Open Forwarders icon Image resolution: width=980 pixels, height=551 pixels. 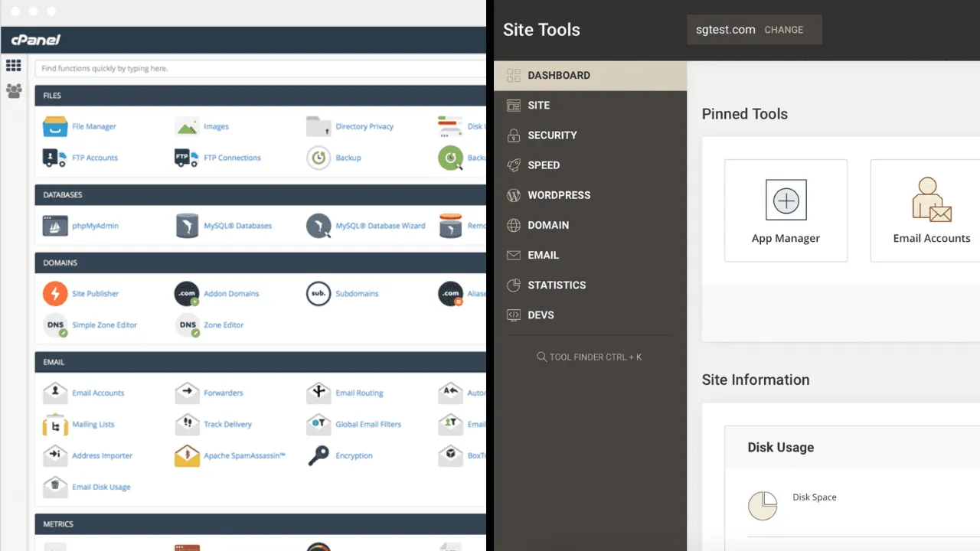[187, 393]
